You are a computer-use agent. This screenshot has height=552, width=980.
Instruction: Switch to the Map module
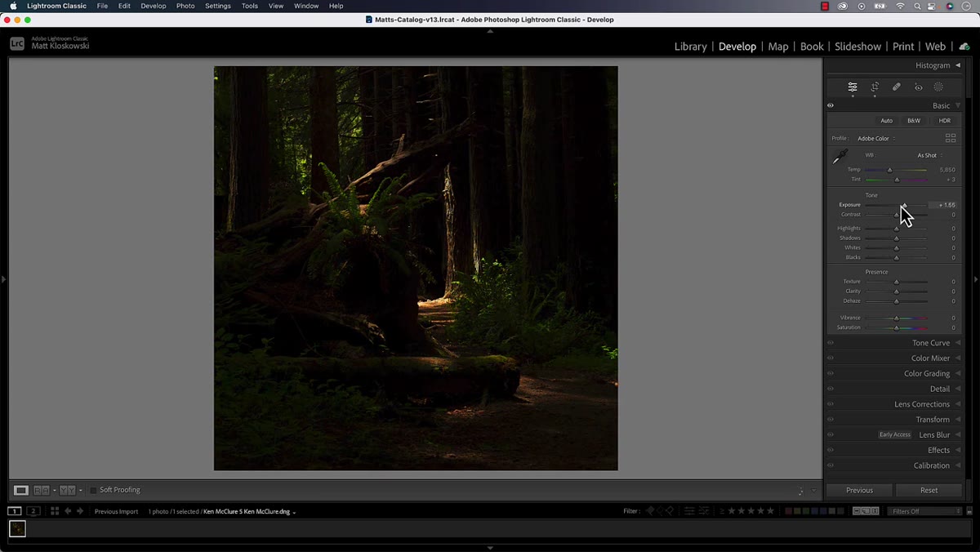pyautogui.click(x=778, y=47)
